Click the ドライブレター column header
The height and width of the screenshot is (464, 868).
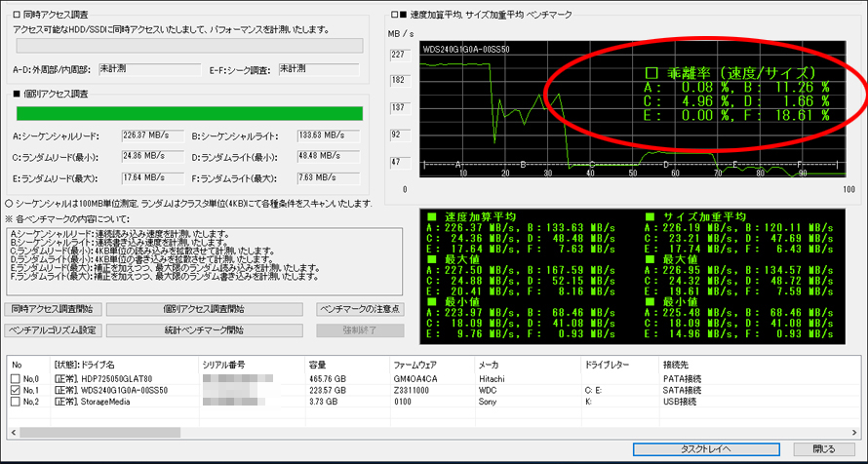(x=607, y=365)
